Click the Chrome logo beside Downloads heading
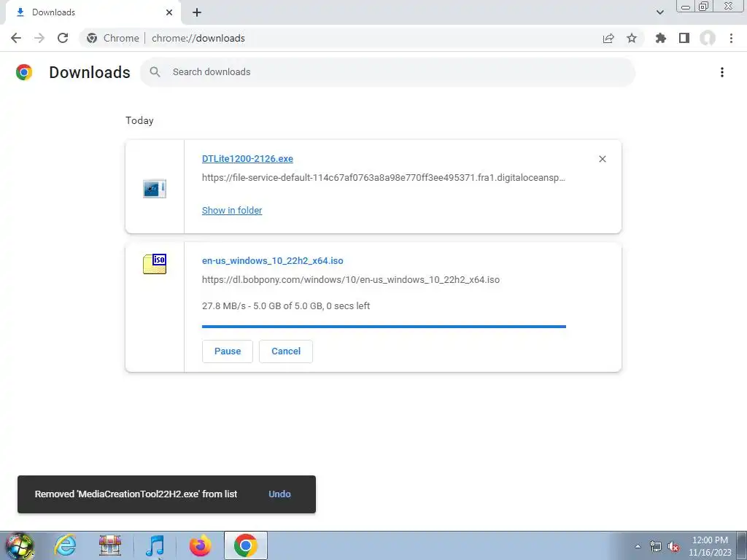This screenshot has width=747, height=560. point(24,72)
